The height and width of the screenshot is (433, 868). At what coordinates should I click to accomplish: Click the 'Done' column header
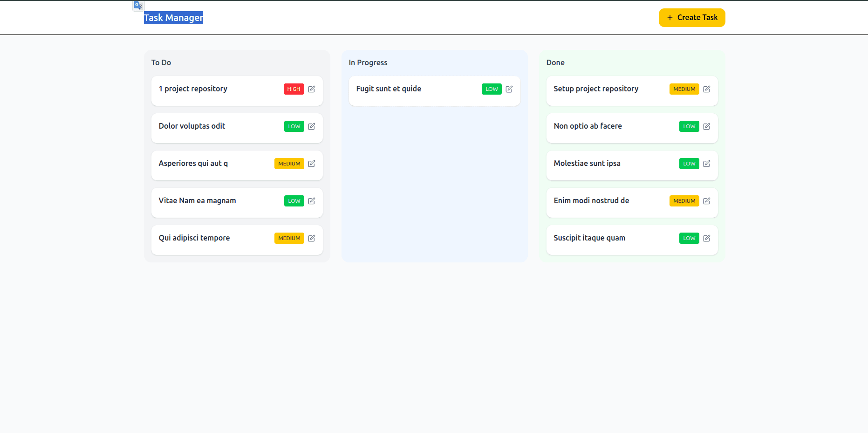click(555, 62)
